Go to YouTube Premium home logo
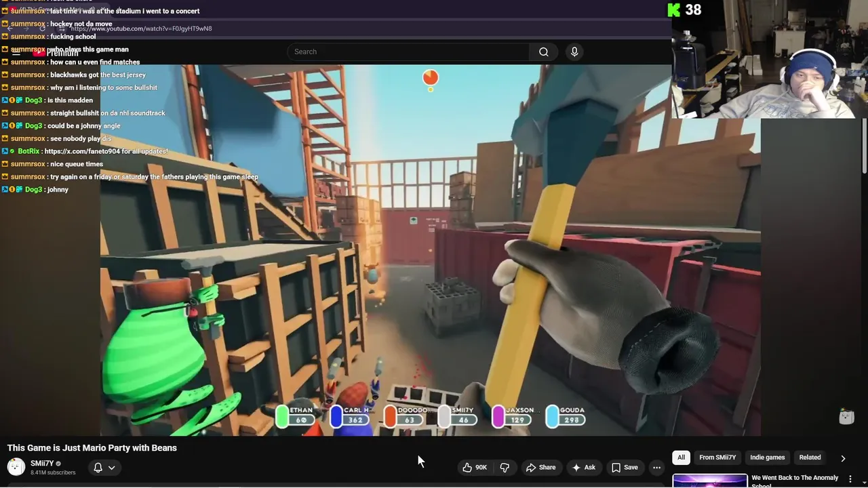868x488 pixels. coord(56,53)
